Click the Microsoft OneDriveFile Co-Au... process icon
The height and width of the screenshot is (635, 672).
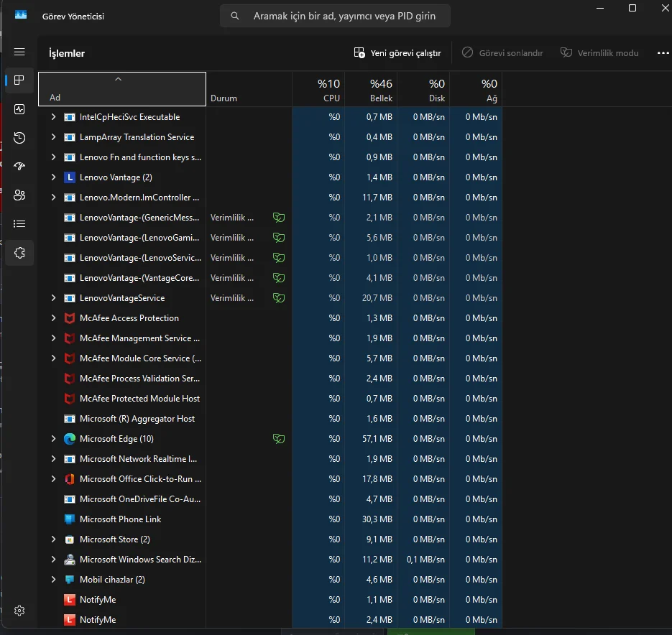coord(70,499)
